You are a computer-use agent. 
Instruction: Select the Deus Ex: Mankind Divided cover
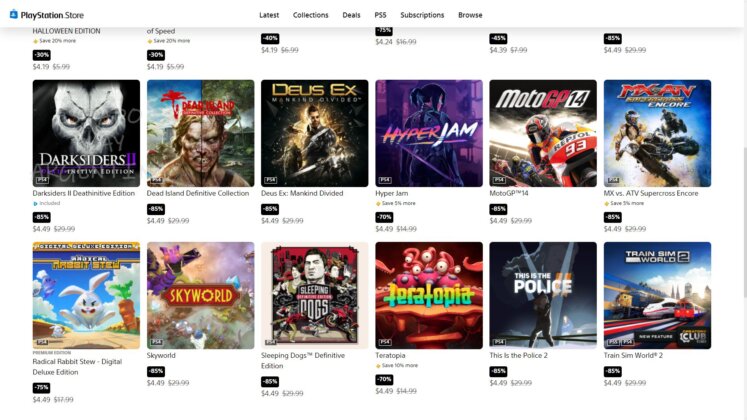[x=314, y=133]
